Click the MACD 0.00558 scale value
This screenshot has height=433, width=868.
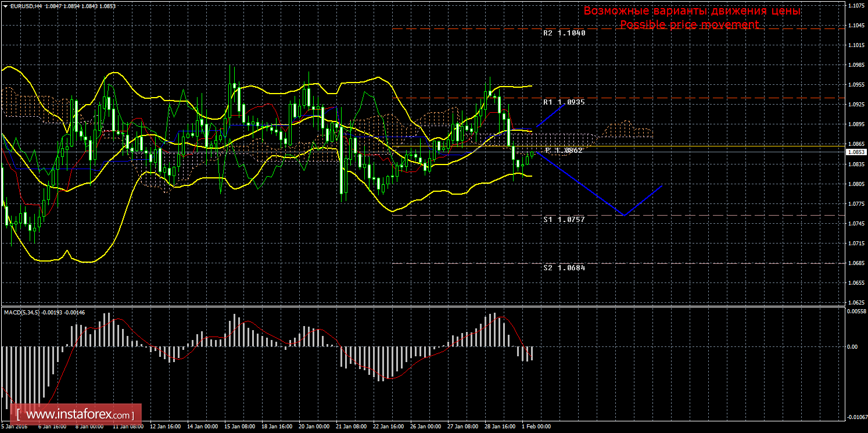coord(856,312)
